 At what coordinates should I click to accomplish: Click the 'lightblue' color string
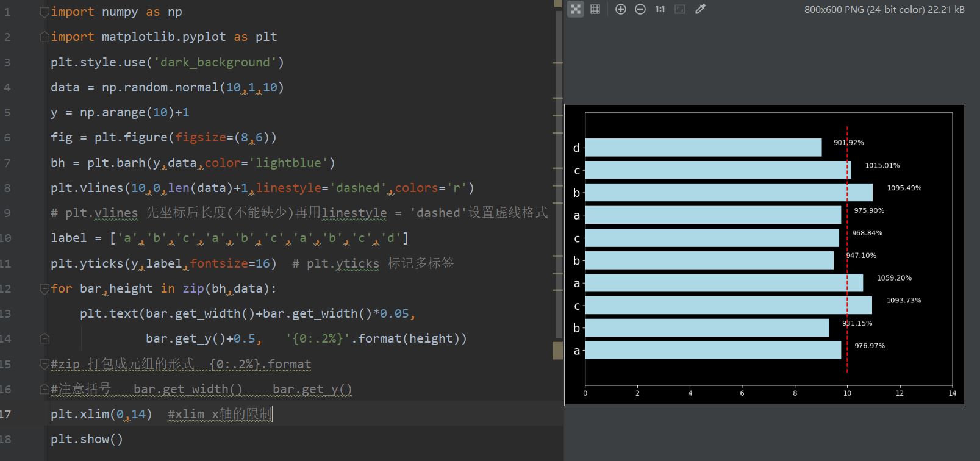click(x=288, y=163)
